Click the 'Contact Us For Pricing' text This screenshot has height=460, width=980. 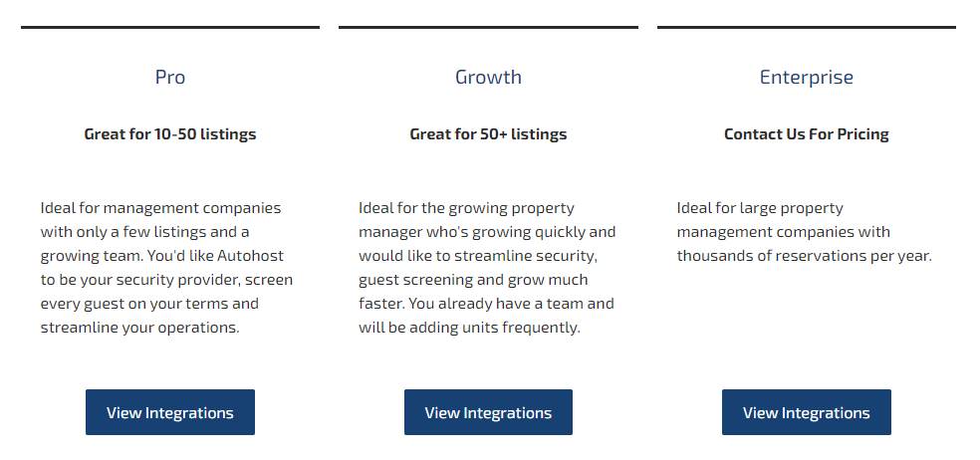[807, 134]
